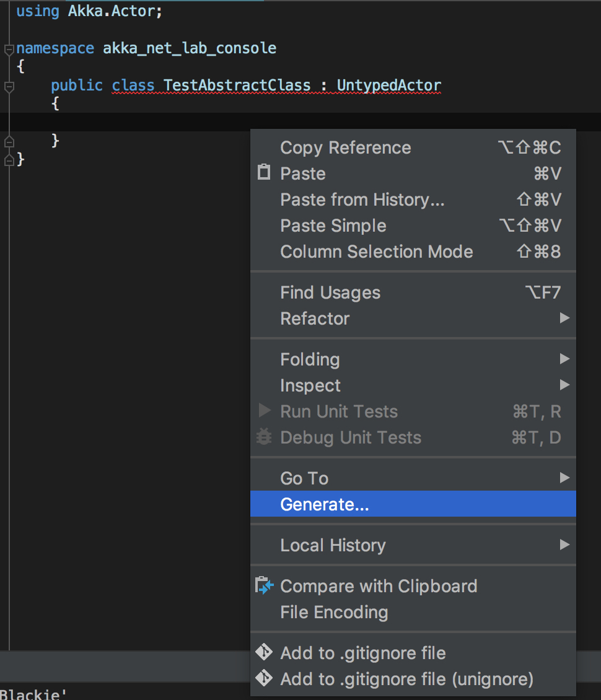Click the Paste clipboard icon
This screenshot has width=601, height=700.
(x=264, y=173)
